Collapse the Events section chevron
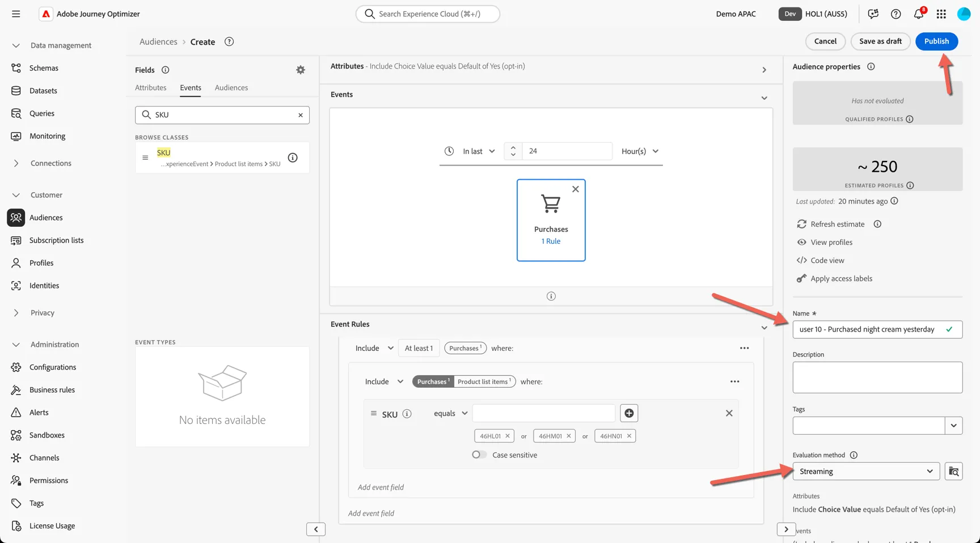 [764, 98]
